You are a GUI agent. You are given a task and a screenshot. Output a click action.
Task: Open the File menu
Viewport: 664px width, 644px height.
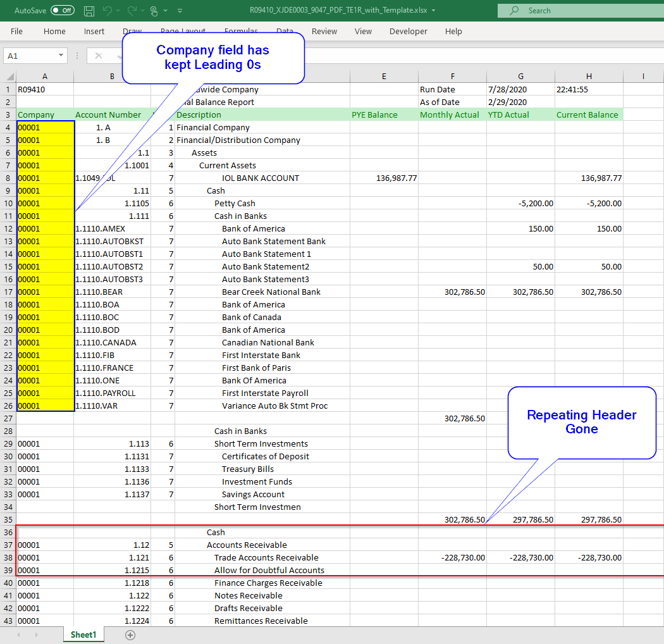click(16, 31)
